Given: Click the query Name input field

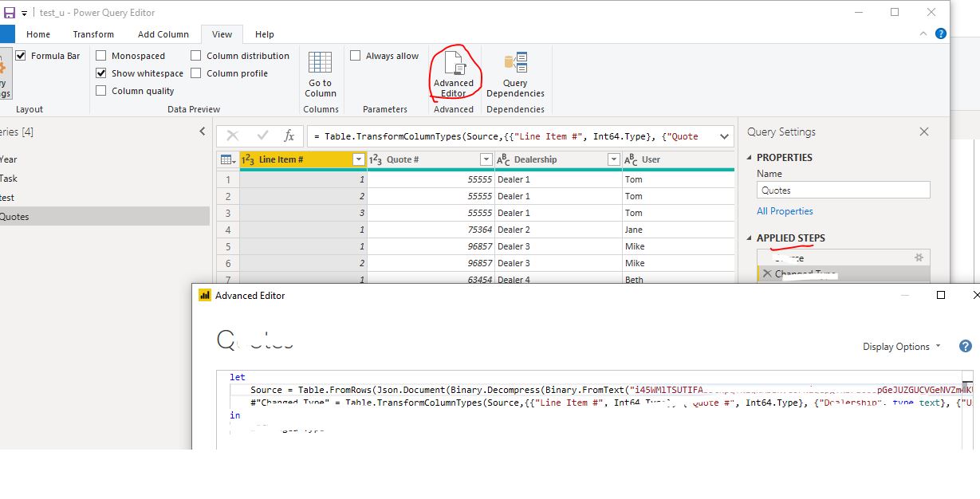Looking at the screenshot, I should (843, 190).
